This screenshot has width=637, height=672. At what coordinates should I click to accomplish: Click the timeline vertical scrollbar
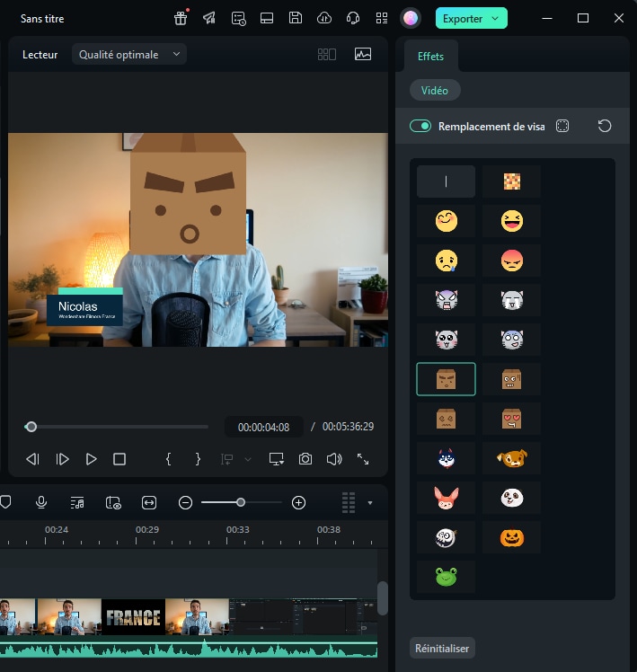pos(383,598)
